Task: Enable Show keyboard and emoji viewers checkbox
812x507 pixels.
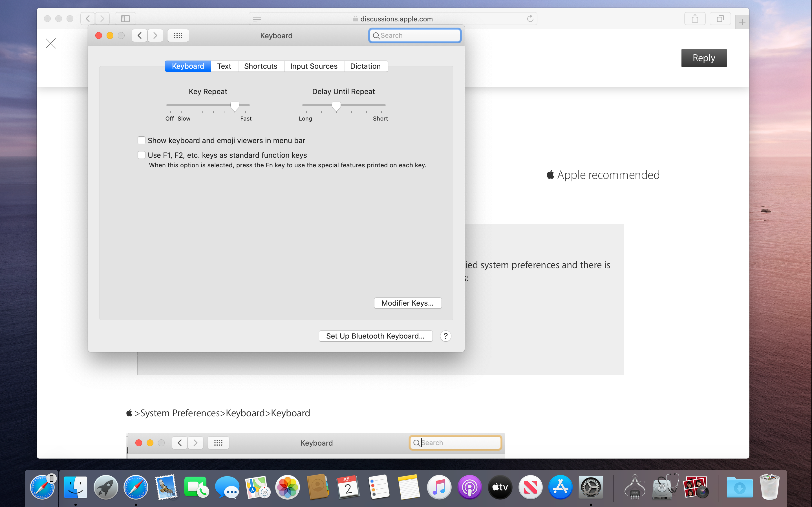Action: click(x=142, y=140)
